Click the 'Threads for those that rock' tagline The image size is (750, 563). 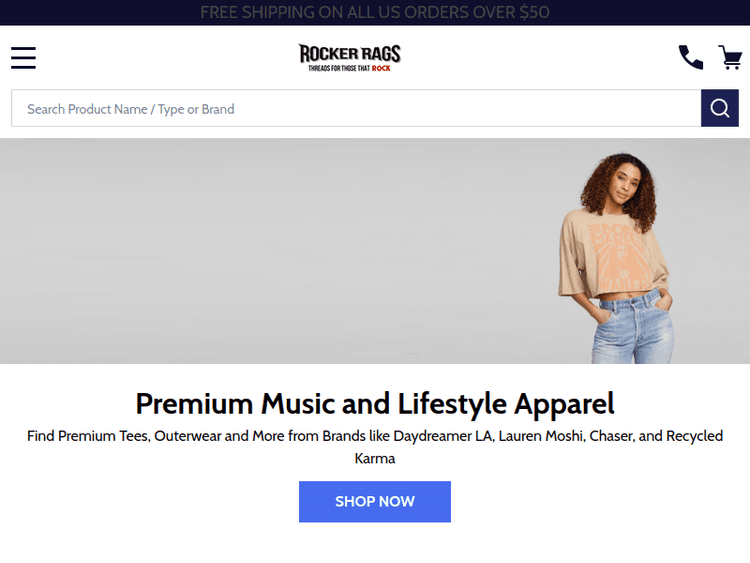click(x=350, y=68)
